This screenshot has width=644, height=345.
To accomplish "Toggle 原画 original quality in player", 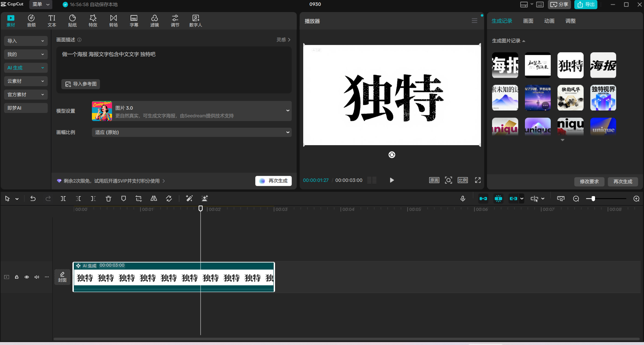I will 434,180.
